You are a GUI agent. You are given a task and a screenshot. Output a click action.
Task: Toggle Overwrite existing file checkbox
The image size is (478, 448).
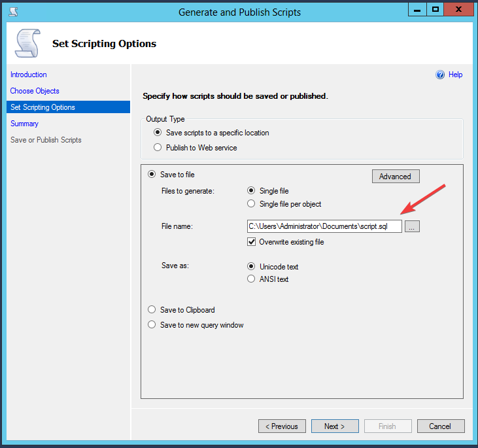coord(251,242)
